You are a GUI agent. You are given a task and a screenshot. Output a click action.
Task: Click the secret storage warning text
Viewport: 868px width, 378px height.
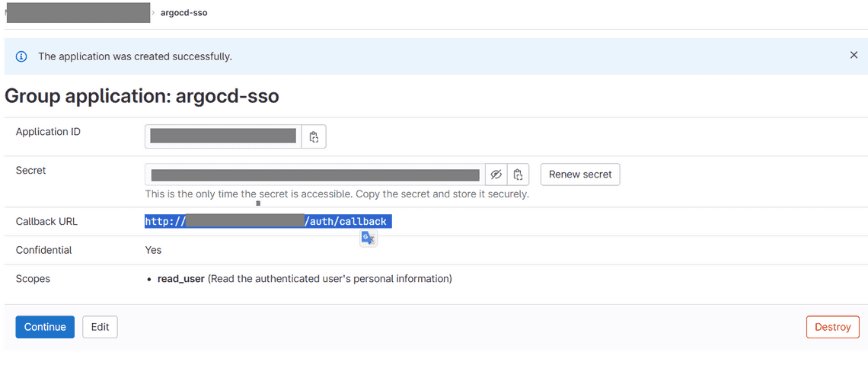337,194
